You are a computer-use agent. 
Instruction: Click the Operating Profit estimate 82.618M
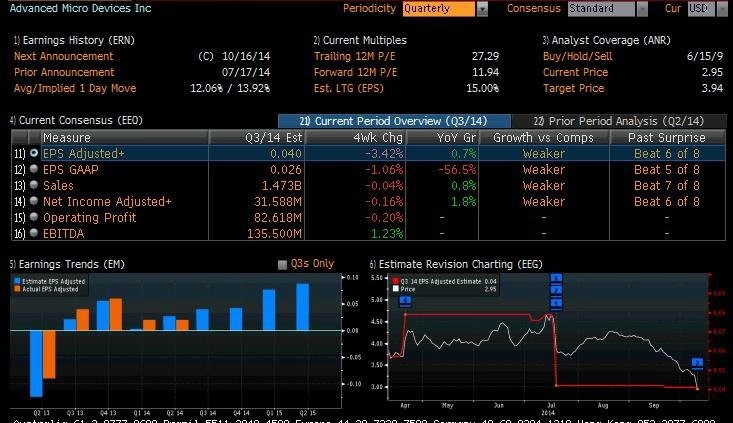pyautogui.click(x=278, y=217)
